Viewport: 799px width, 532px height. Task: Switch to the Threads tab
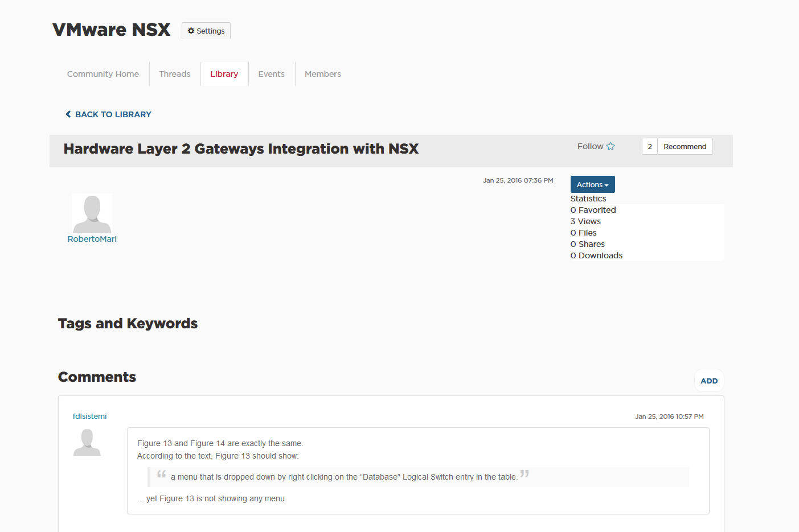coord(175,74)
